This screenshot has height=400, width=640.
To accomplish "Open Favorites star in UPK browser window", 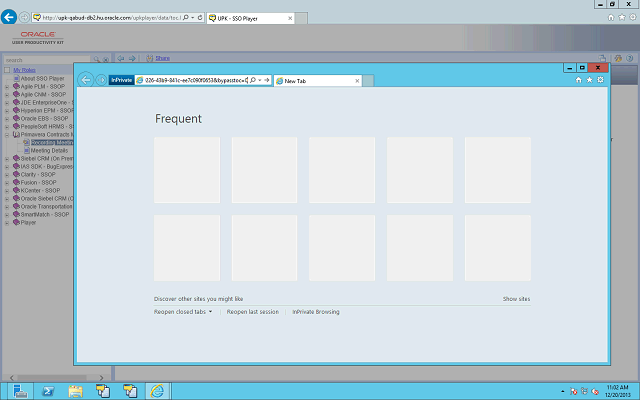I will click(x=622, y=17).
